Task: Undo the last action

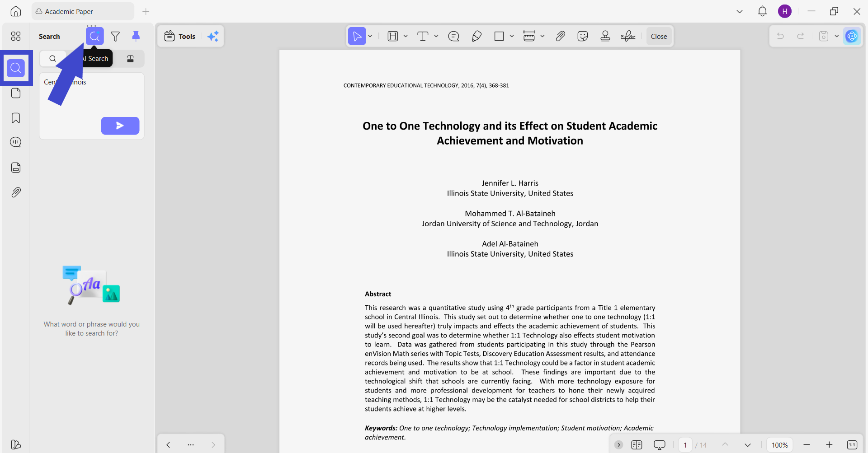Action: pyautogui.click(x=780, y=36)
